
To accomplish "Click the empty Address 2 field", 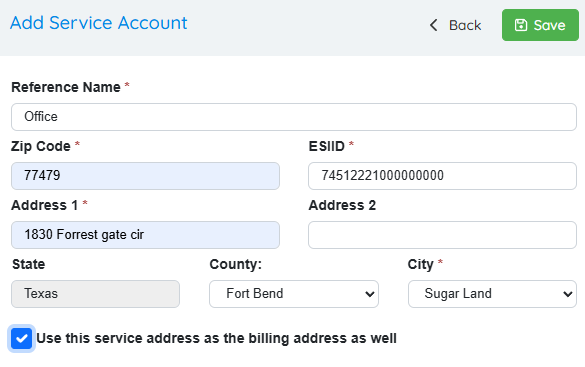I will click(442, 235).
